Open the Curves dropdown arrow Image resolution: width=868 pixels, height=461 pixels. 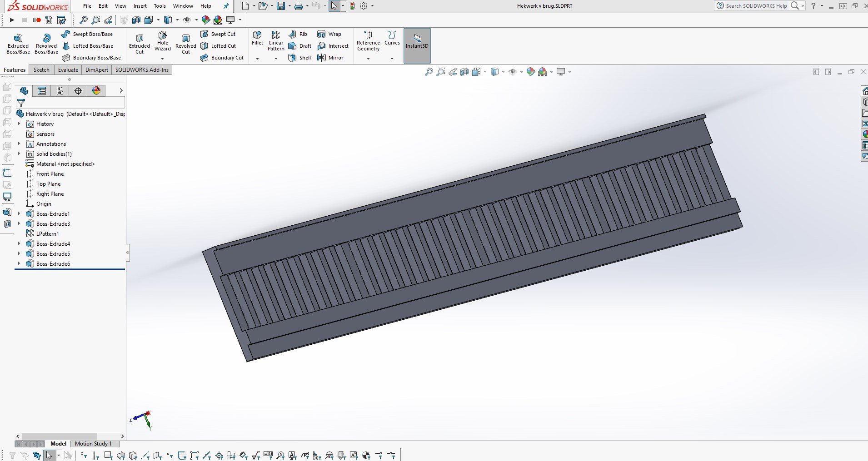[x=392, y=59]
